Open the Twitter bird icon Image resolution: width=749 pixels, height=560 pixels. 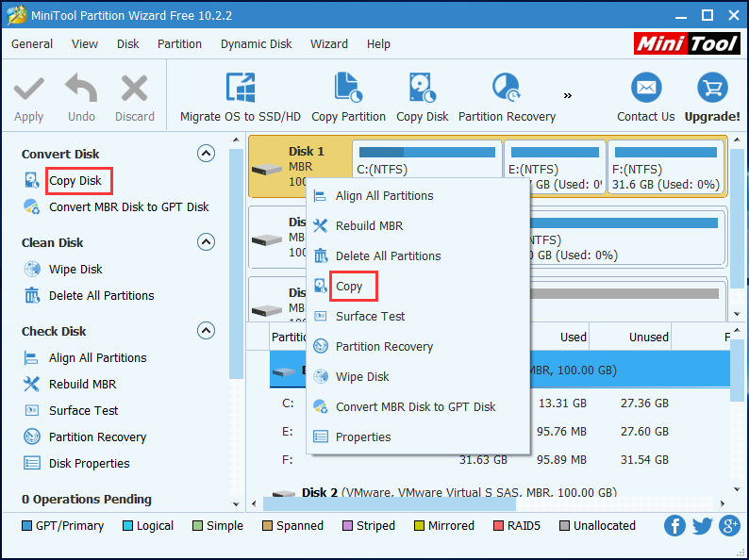[702, 526]
